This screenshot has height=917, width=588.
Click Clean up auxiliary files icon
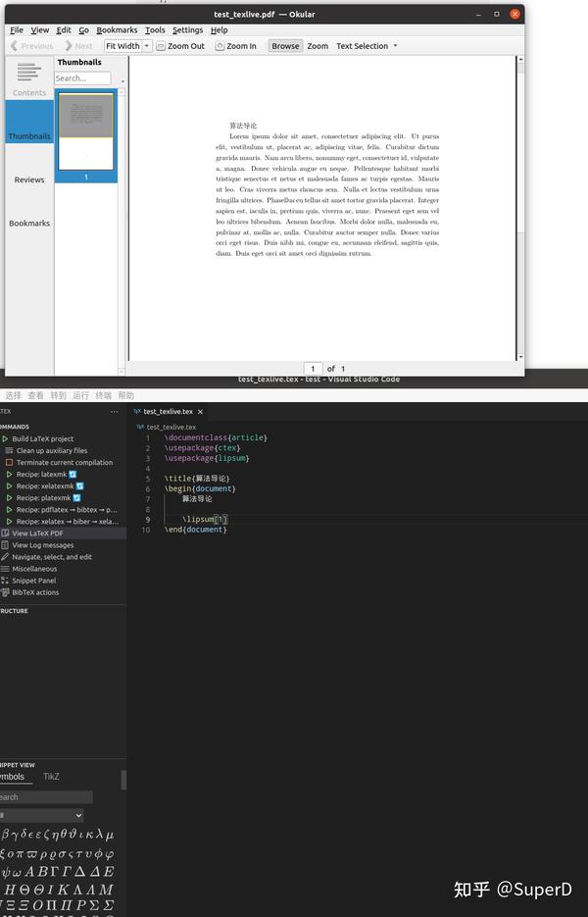[10, 450]
